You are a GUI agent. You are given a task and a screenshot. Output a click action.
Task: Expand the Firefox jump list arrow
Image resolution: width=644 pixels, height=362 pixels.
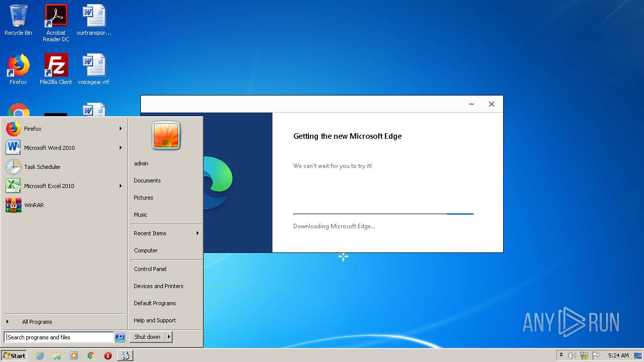[121, 129]
